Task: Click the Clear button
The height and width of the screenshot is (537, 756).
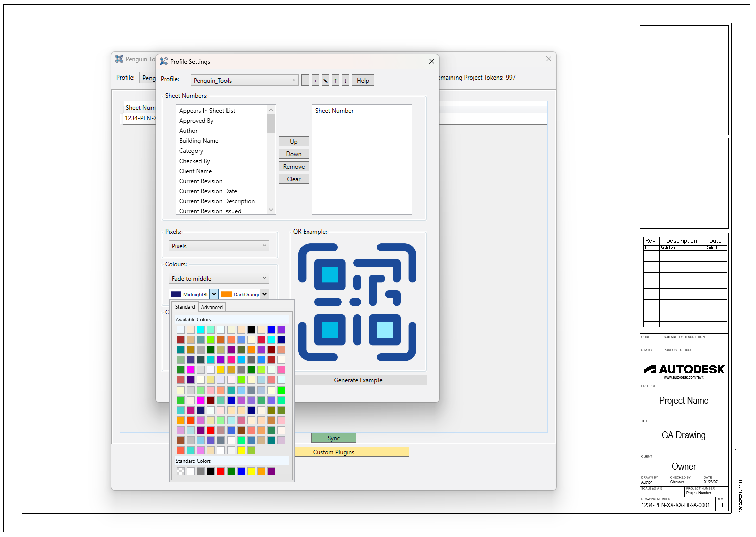Action: click(294, 179)
